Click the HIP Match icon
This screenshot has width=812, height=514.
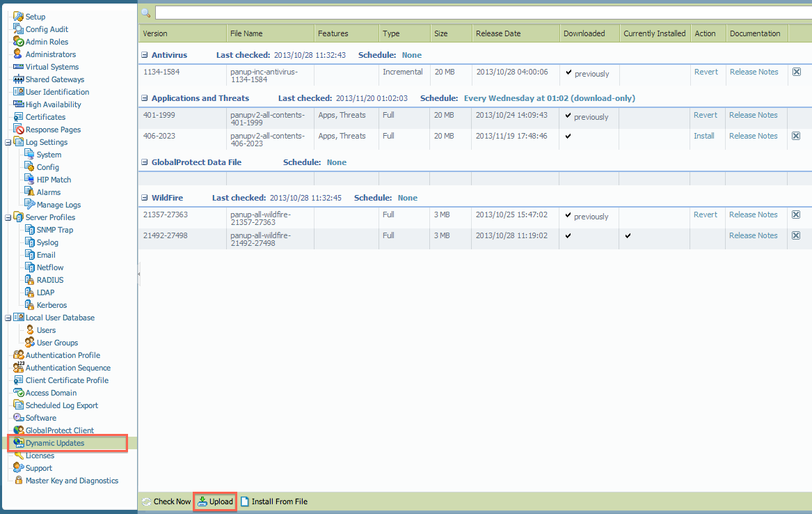[29, 179]
